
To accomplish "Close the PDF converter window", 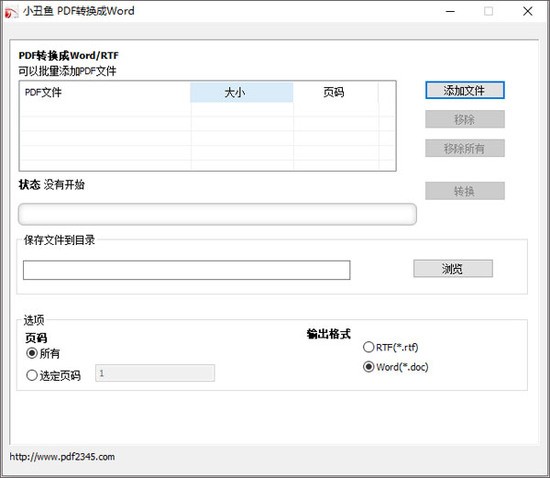I will click(x=528, y=12).
